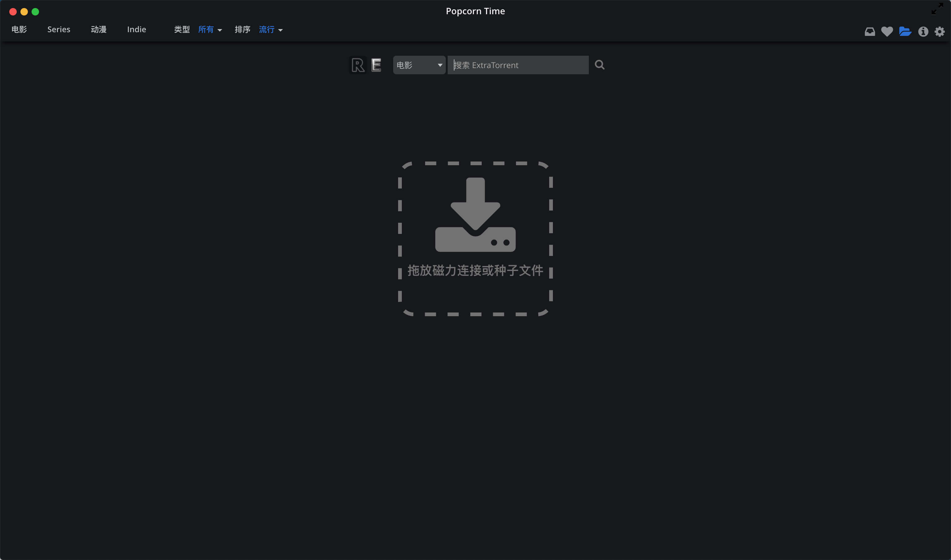
Task: Close the Popcorn Time window
Action: click(13, 12)
